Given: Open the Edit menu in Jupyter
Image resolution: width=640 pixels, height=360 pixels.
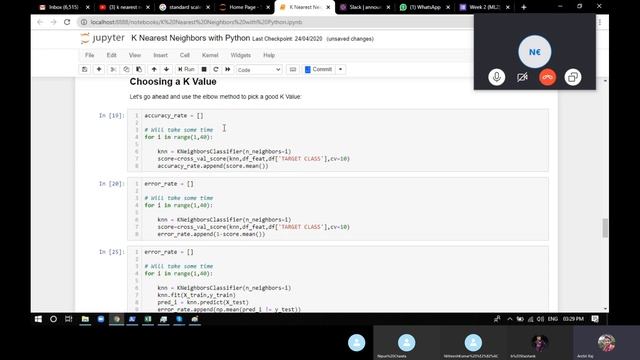Looking at the screenshot, I should point(111,55).
